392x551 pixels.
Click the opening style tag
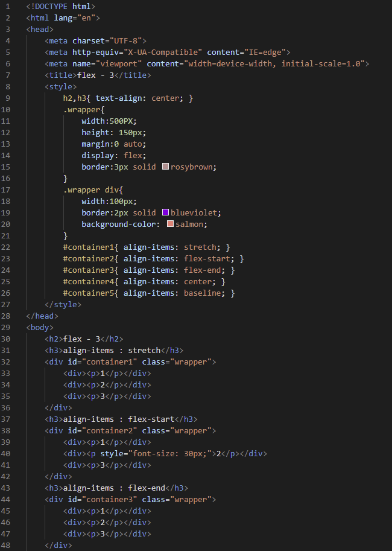pos(61,86)
